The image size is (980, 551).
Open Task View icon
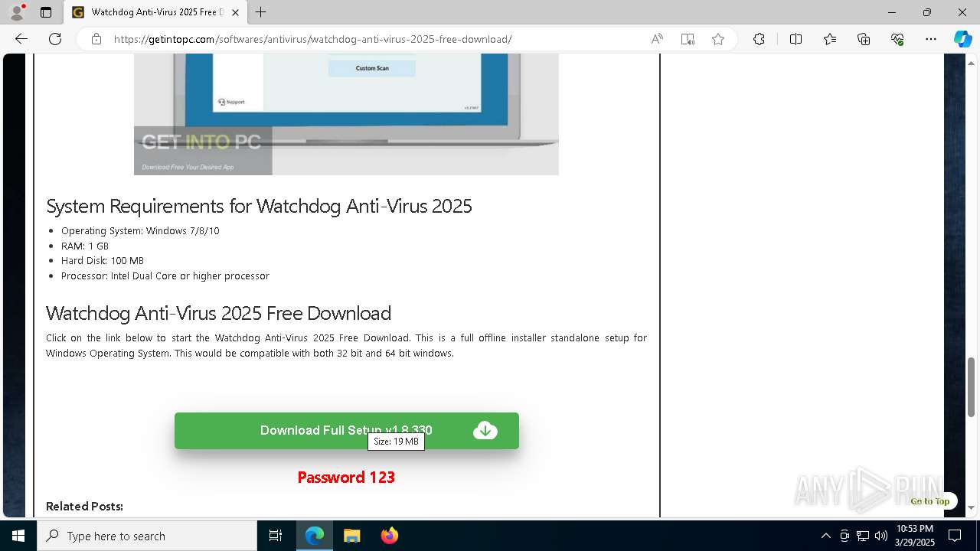(276, 536)
